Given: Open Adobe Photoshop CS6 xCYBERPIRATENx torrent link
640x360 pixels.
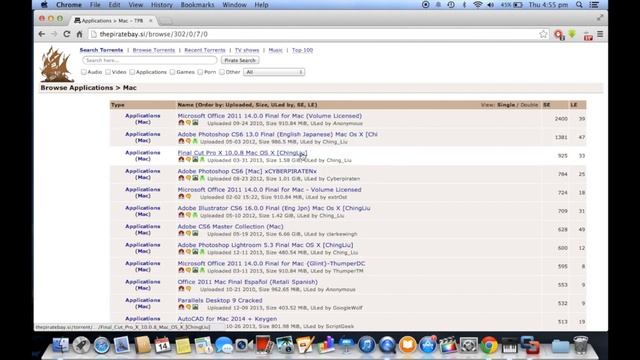Looking at the screenshot, I should [x=247, y=171].
